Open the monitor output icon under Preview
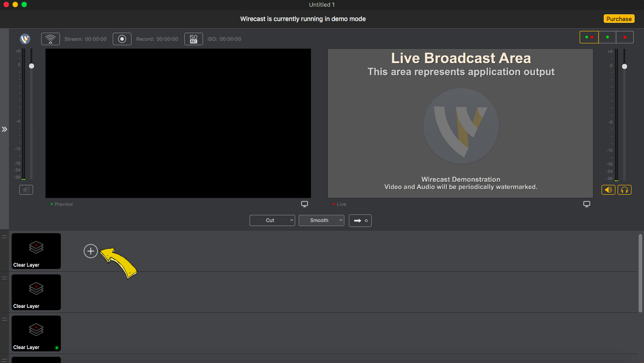Screen dimensions: 644x363 (305, 204)
